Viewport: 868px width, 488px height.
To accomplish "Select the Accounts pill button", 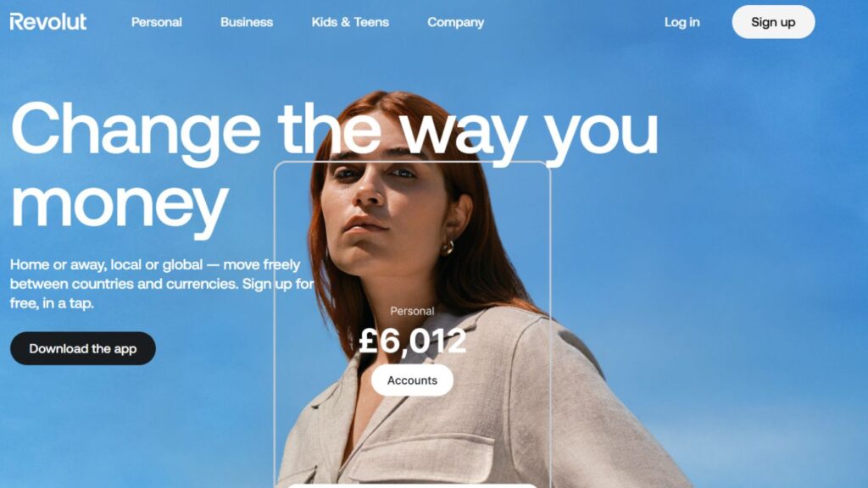I will (412, 380).
